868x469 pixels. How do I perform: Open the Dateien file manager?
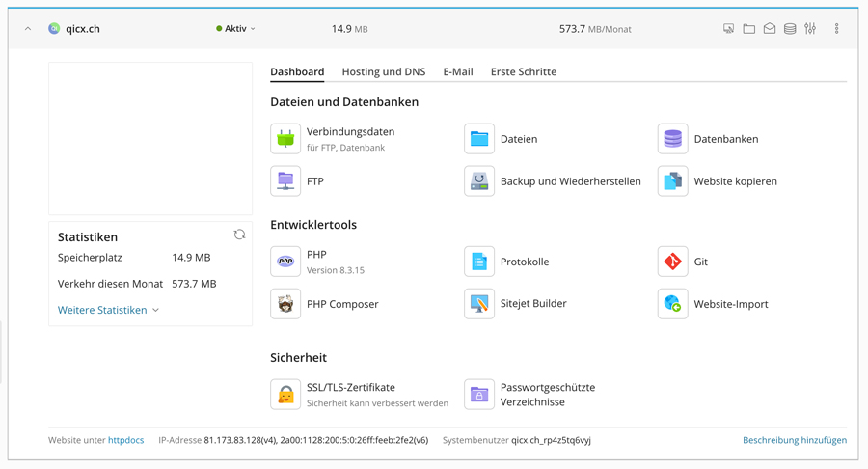coord(518,139)
